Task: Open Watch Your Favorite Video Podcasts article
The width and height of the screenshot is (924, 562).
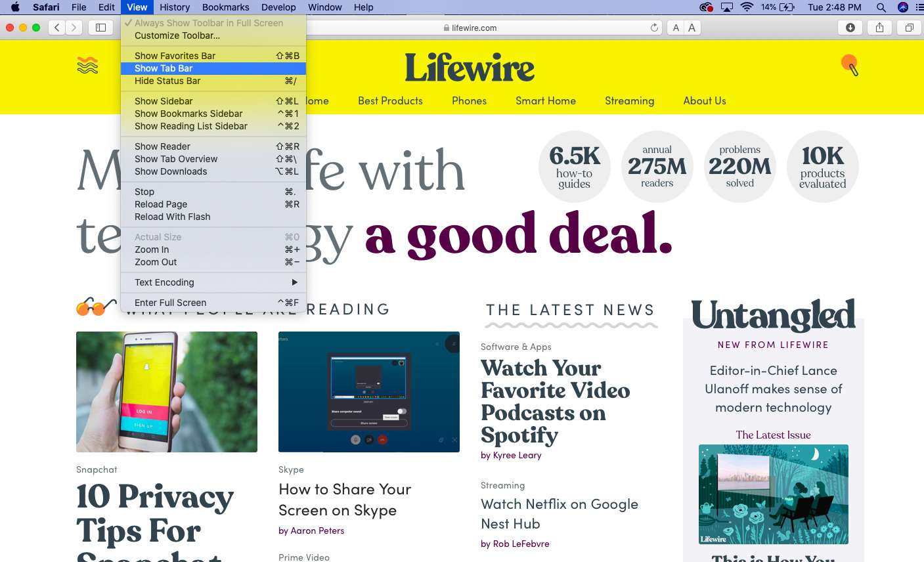Action: tap(556, 401)
